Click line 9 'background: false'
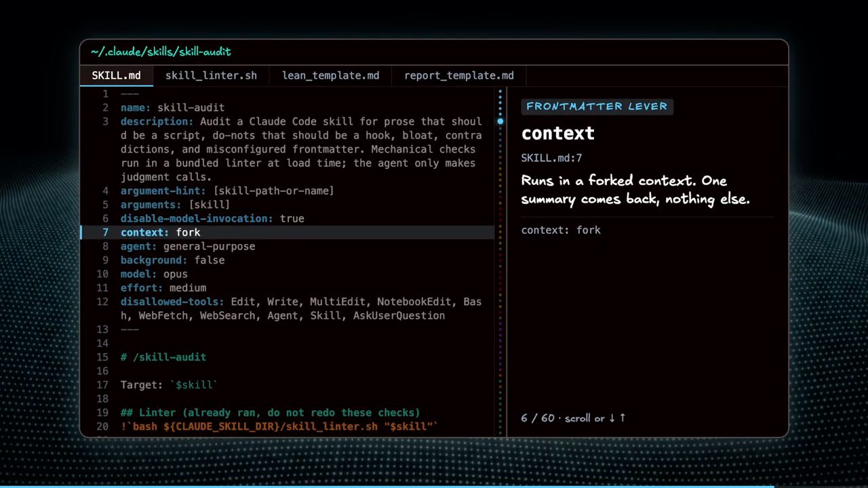This screenshot has width=868, height=488. coord(172,260)
